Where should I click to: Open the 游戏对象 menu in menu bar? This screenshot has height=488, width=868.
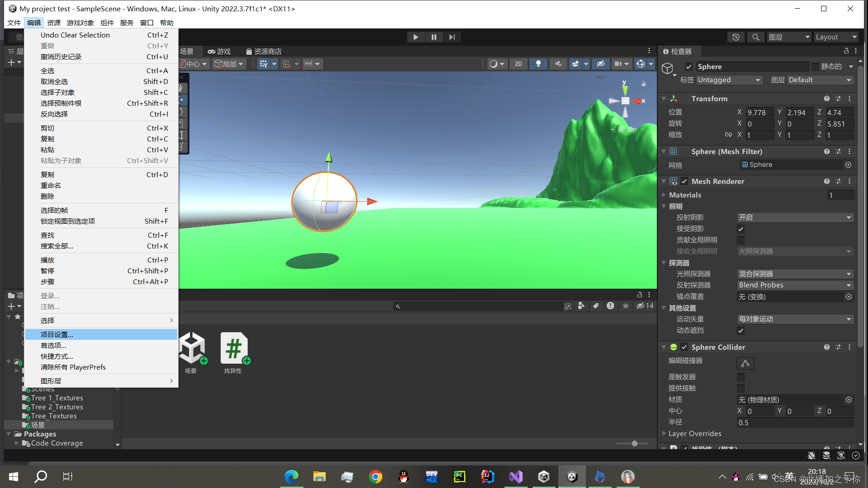(x=80, y=23)
